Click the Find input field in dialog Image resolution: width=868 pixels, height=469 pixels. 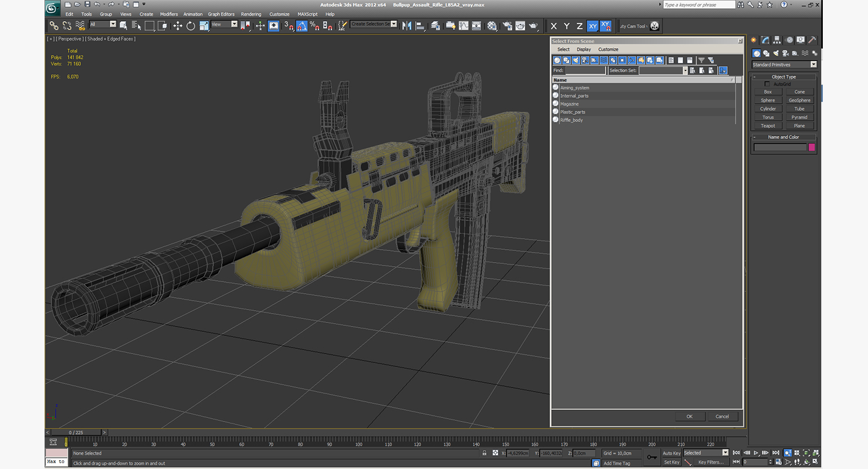[585, 70]
